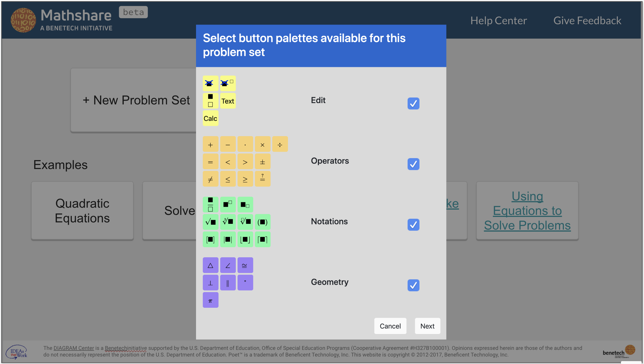Click the cube root notation button
Image resolution: width=644 pixels, height=364 pixels.
(228, 222)
